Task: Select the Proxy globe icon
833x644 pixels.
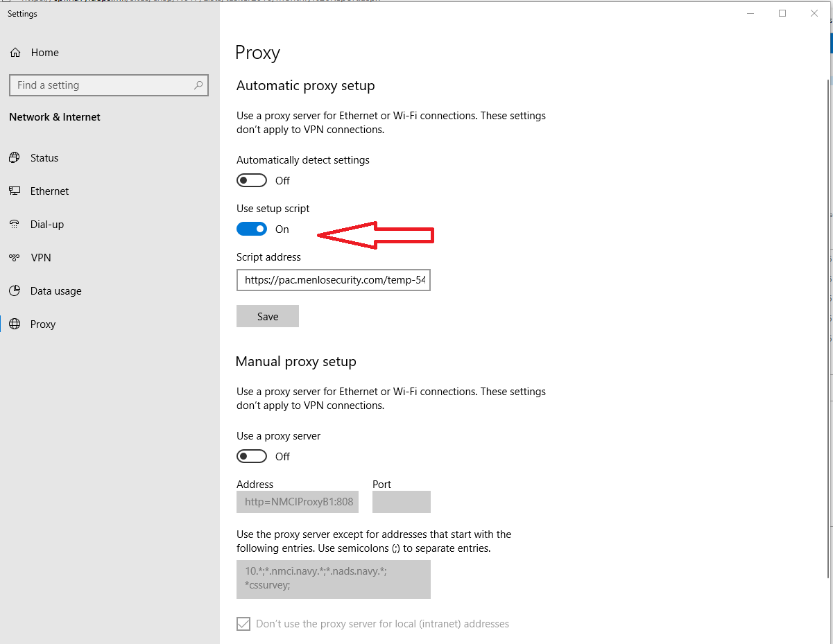Action: [x=15, y=324]
